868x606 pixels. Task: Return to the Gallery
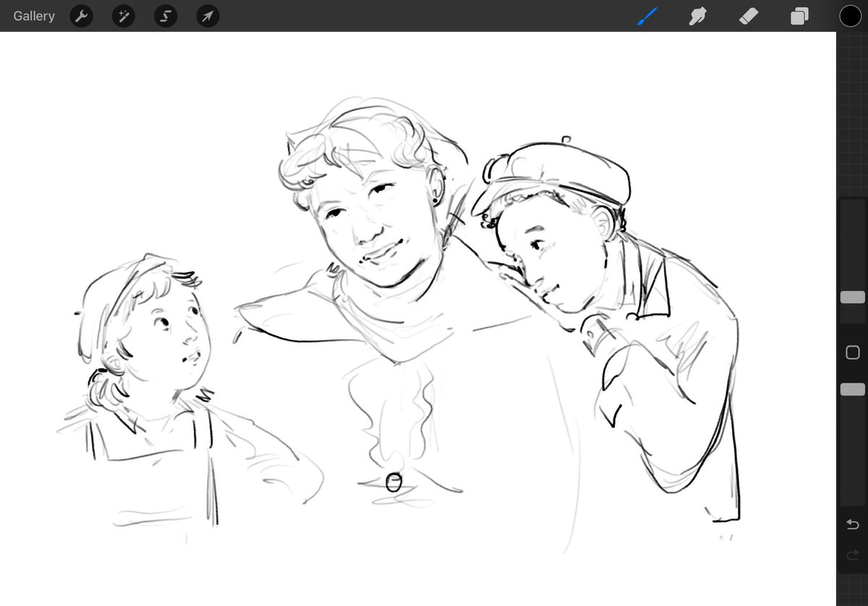pyautogui.click(x=33, y=16)
